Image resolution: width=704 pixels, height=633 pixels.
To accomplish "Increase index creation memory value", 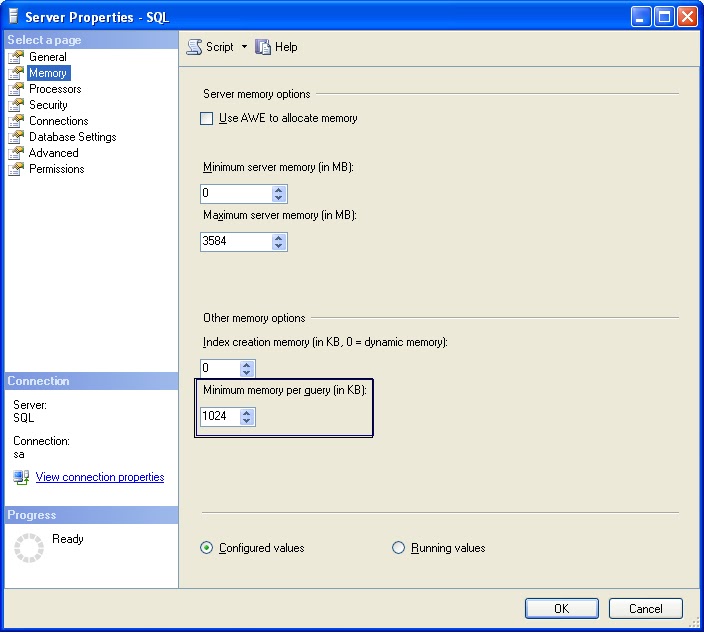I will pos(246,365).
